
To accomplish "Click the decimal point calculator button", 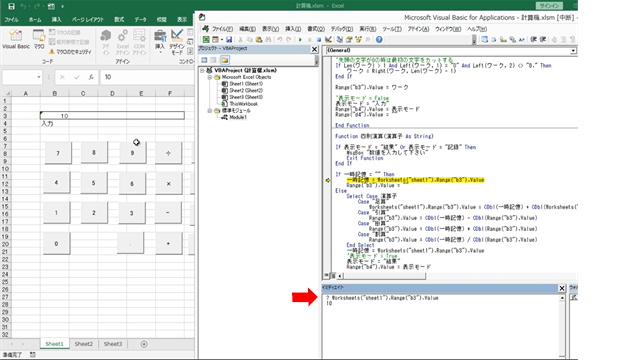I will pyautogui.click(x=131, y=244).
